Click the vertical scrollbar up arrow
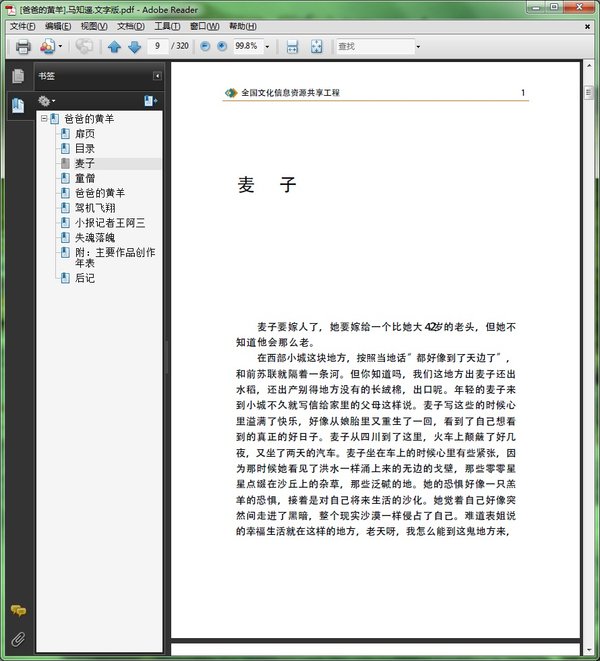The image size is (600, 661). (x=589, y=66)
